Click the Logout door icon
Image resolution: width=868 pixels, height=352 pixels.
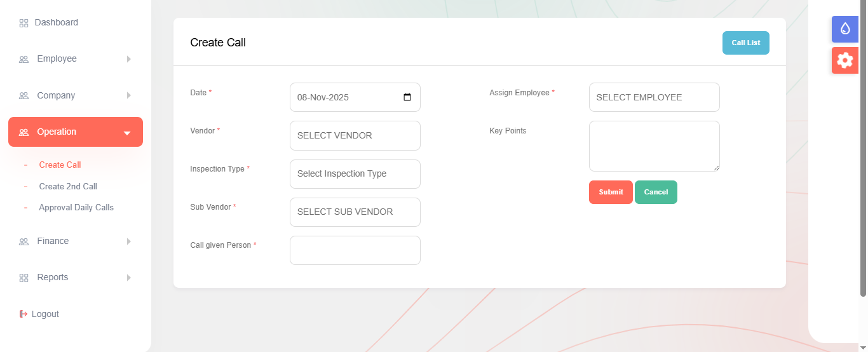coord(24,314)
